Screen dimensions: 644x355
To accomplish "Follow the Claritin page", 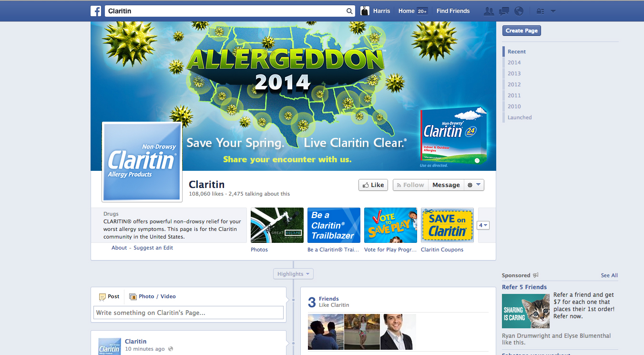I will 410,185.
